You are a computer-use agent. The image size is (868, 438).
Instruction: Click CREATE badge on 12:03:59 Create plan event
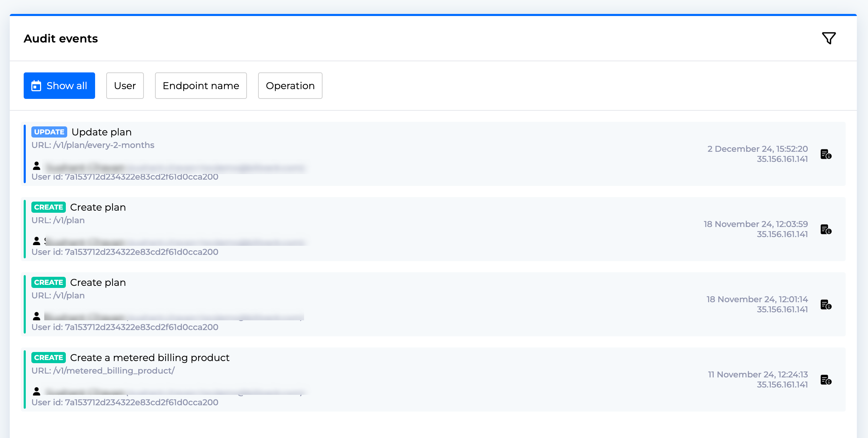[48, 207]
